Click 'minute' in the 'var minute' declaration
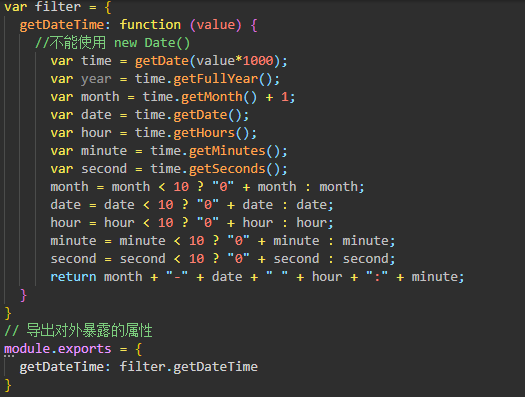The height and width of the screenshot is (397, 525). 104,151
